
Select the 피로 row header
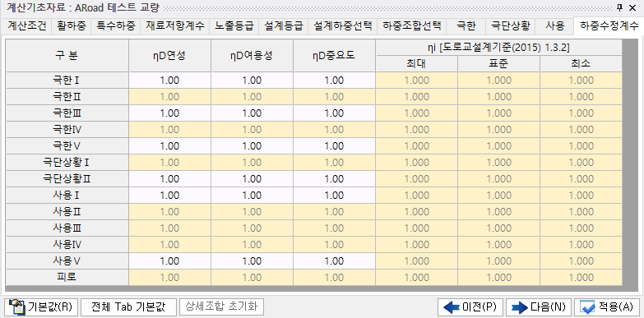point(67,278)
